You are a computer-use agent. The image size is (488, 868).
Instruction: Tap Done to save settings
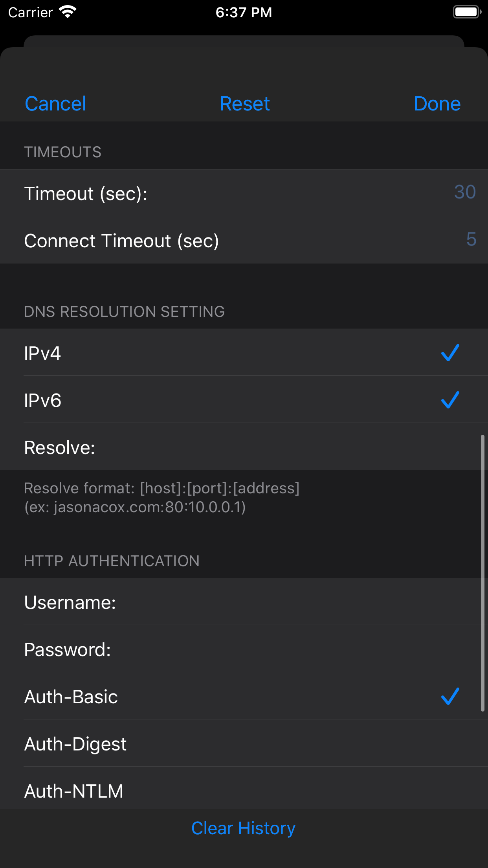[x=437, y=103]
